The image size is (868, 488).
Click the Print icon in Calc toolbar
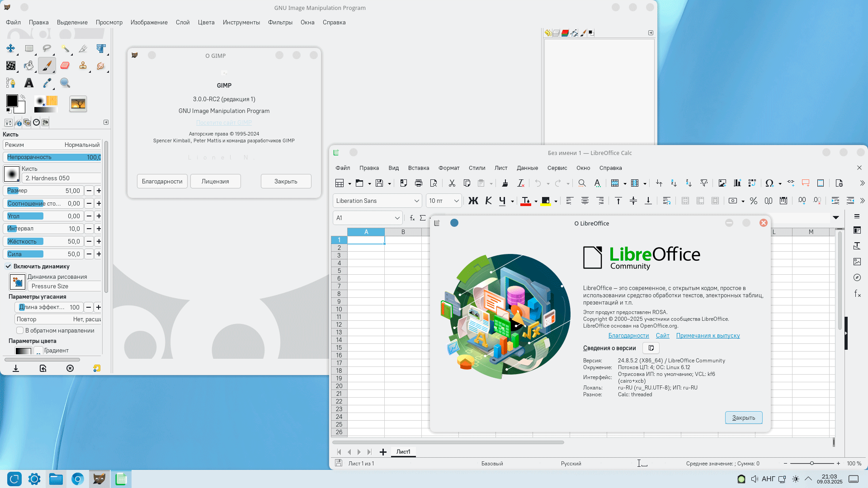pyautogui.click(x=419, y=183)
